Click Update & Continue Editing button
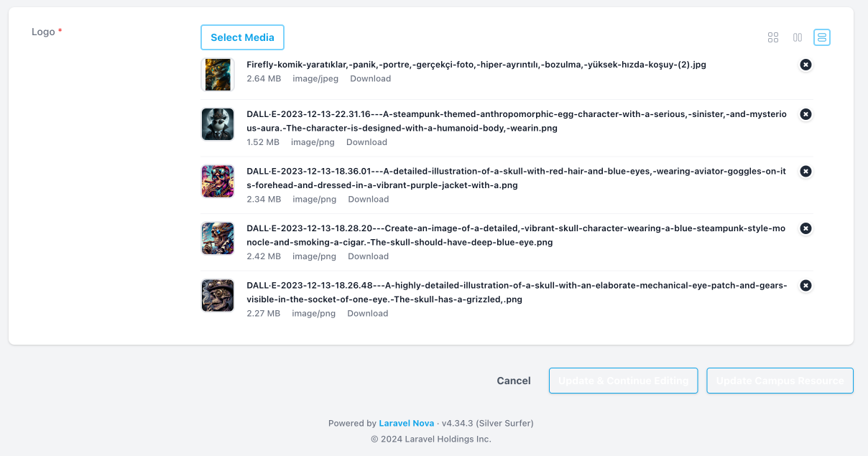This screenshot has height=456, width=868. click(623, 381)
